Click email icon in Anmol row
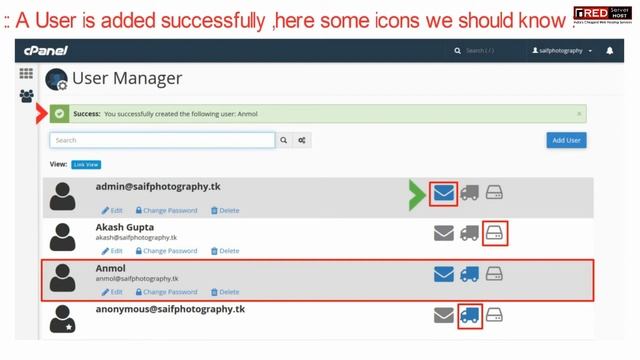640x360 pixels. pos(444,274)
